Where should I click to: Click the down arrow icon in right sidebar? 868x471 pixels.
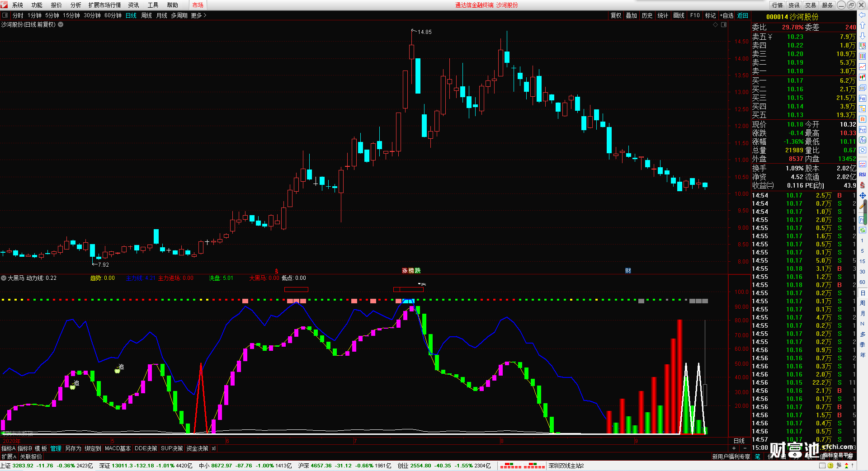point(863,36)
